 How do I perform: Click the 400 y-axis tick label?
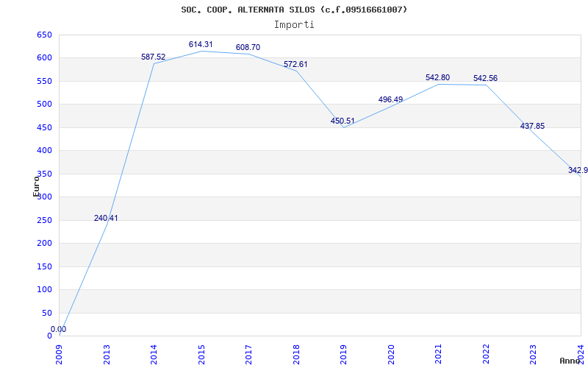click(x=44, y=151)
